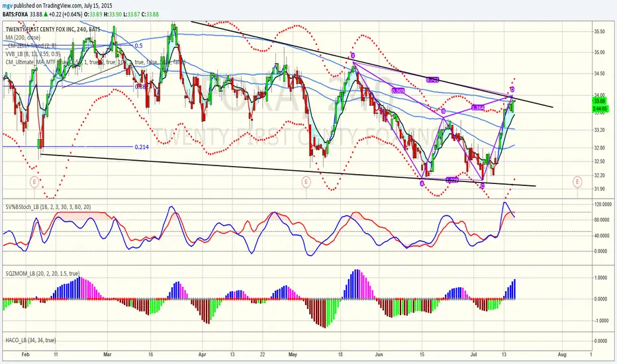Click the 0.5 Fibonacci level label
This screenshot has width=617, height=364.
pos(138,46)
